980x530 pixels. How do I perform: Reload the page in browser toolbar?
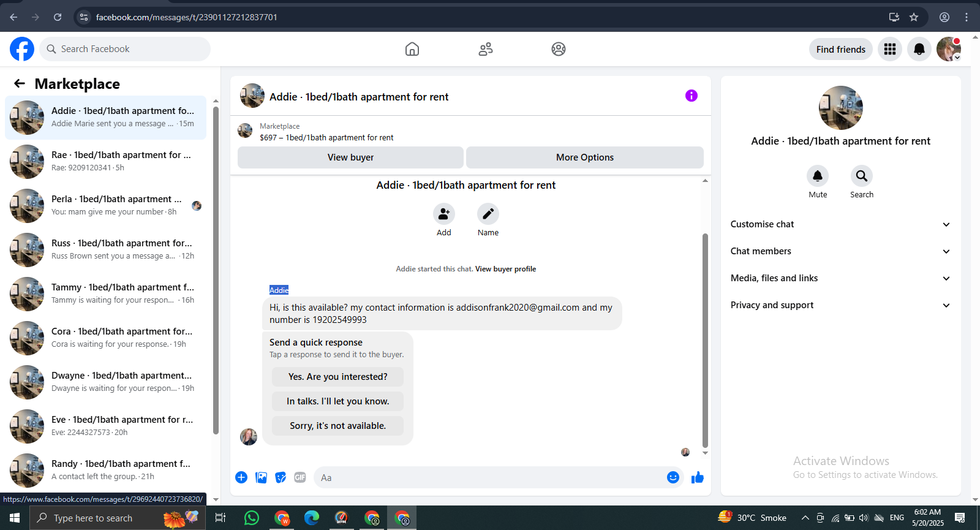pos(58,17)
